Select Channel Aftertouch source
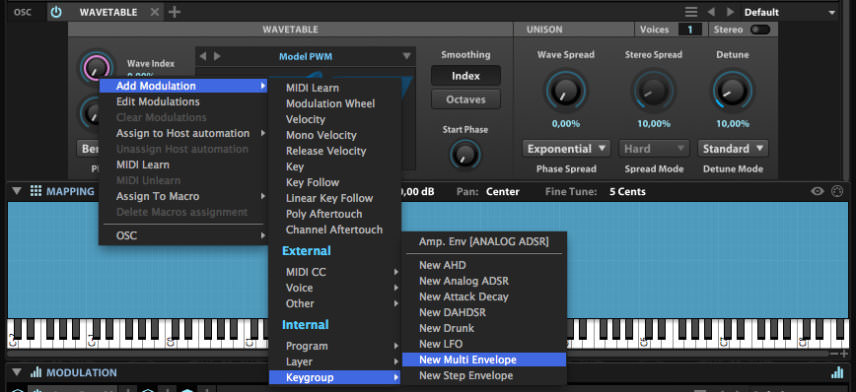Viewport: 856px width, 392px height. 335,230
